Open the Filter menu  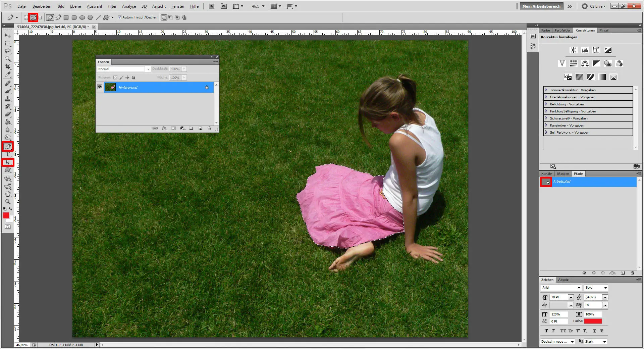tap(112, 6)
